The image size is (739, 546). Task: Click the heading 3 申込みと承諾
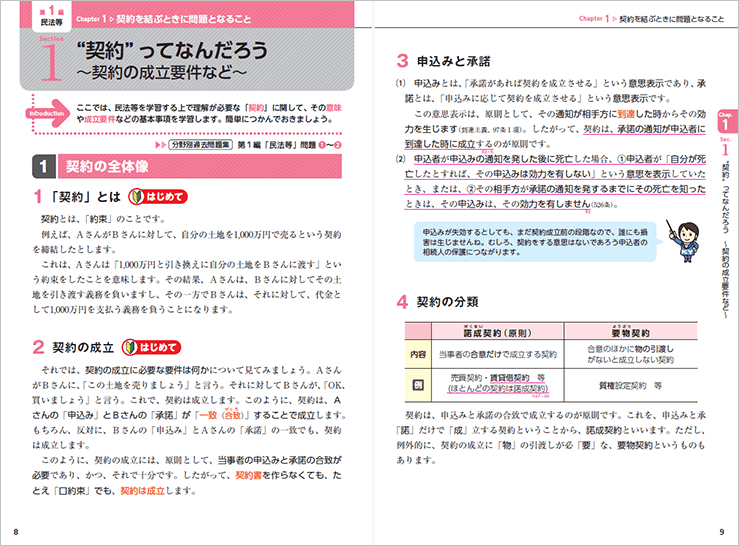(443, 61)
